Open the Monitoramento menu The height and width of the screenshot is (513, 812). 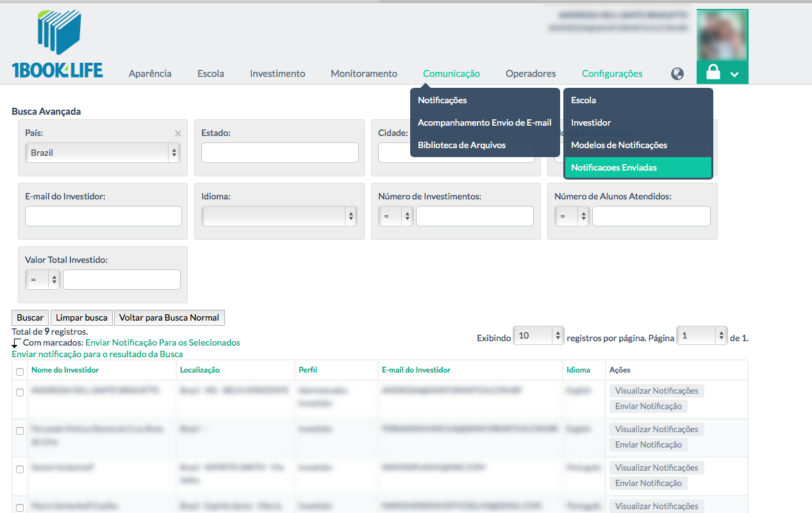click(x=364, y=74)
